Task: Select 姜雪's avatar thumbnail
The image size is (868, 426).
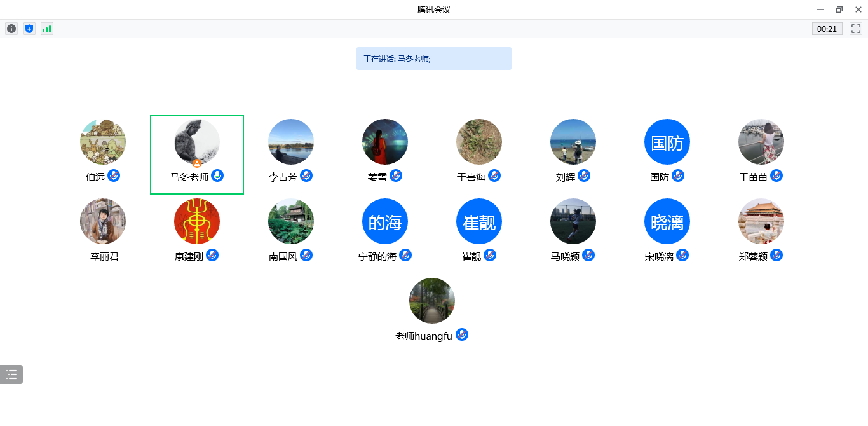Action: tap(385, 142)
